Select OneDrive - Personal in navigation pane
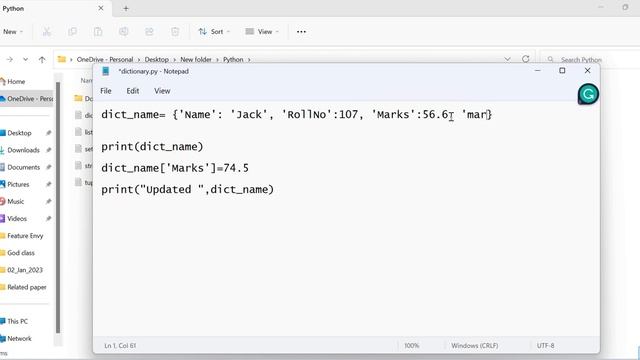 (x=27, y=99)
